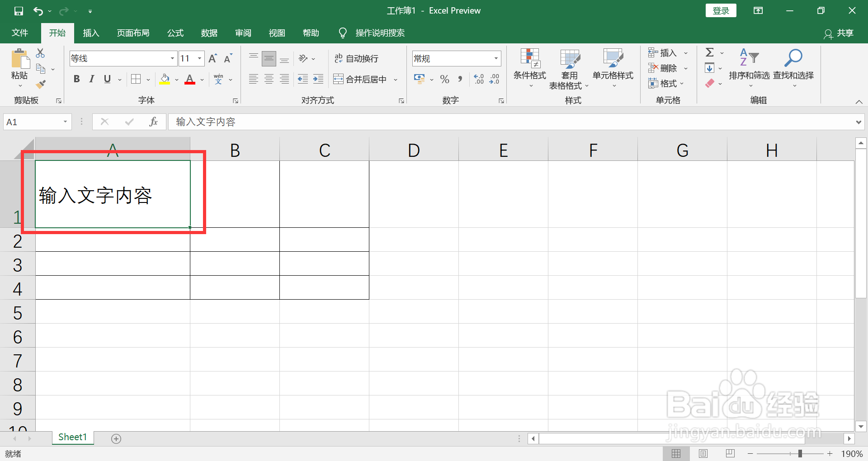The image size is (868, 461).
Task: Click the 共享 share button
Action: coord(839,33)
